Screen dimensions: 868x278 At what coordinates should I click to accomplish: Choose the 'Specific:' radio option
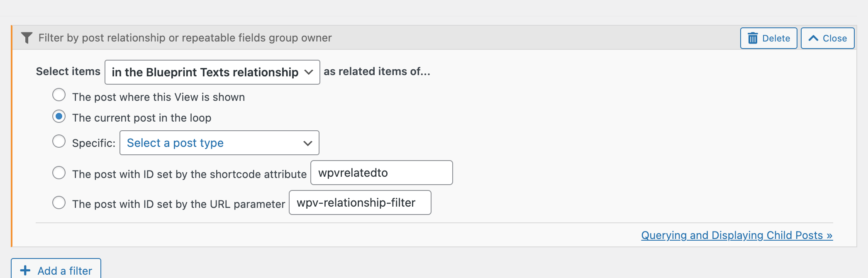59,141
